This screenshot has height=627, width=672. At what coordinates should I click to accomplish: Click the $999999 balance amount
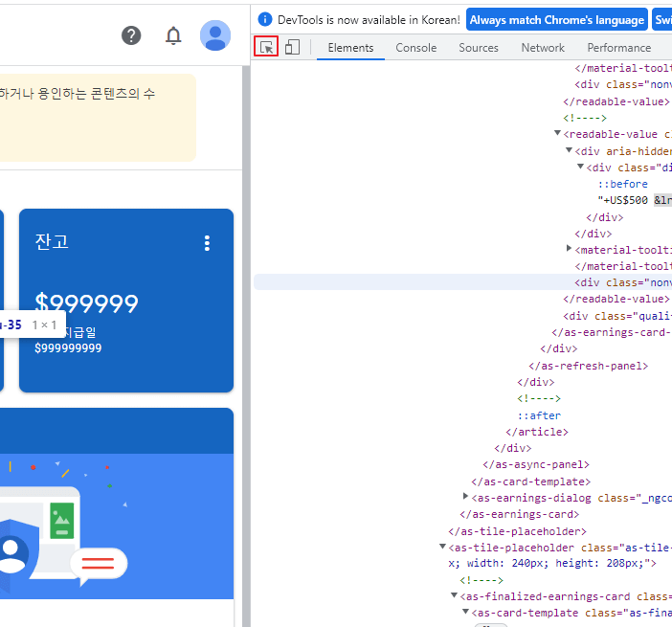click(x=86, y=303)
